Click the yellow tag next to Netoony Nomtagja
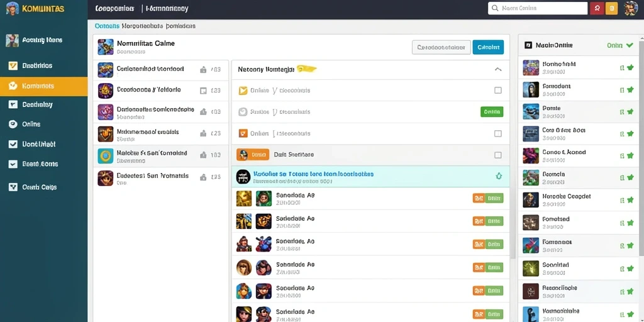This screenshot has width=644, height=322. click(307, 69)
